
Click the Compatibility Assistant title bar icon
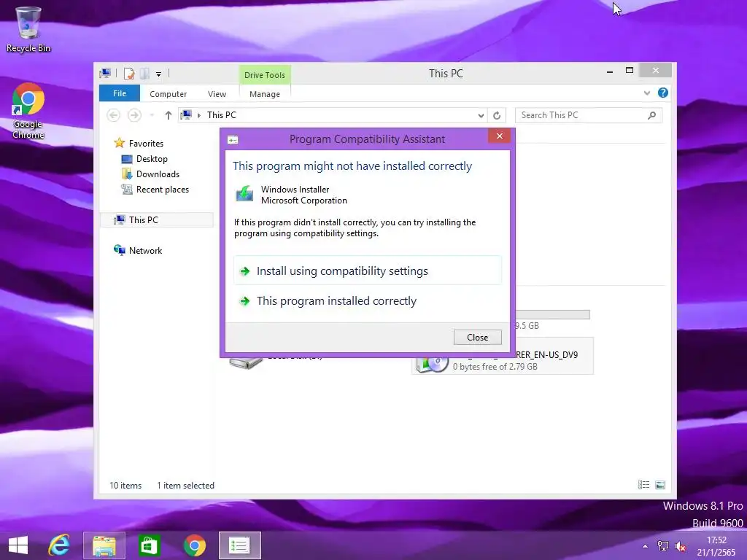tap(233, 139)
